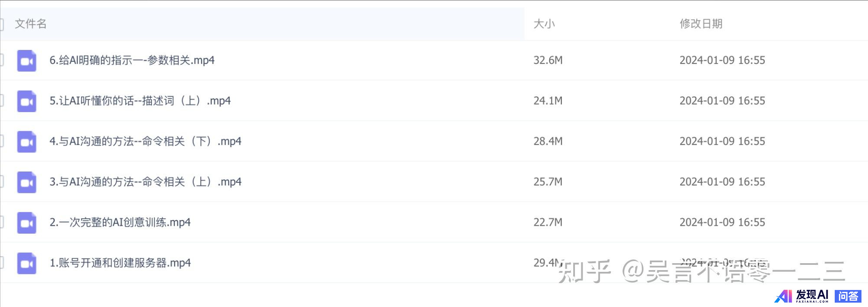Click video icon for 6.给AI明确的指示 file
868x307 pixels.
click(26, 61)
